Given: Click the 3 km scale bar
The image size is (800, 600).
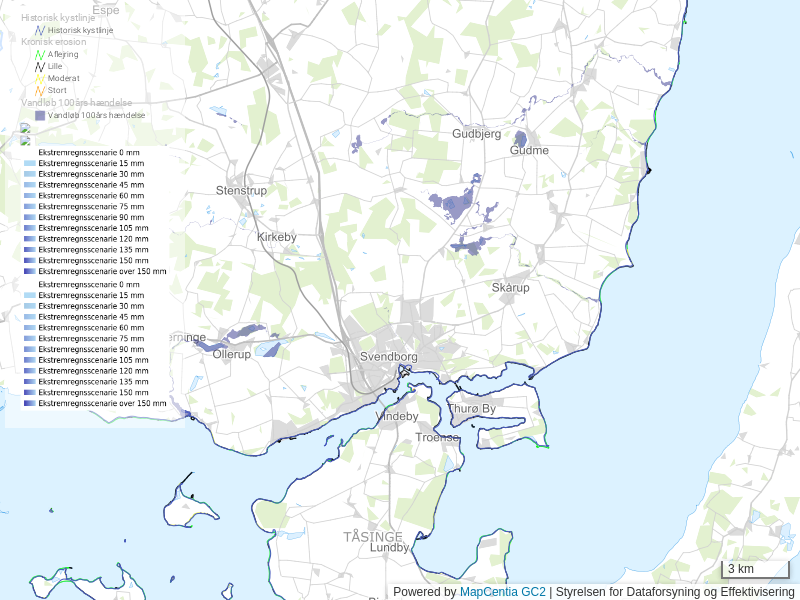Looking at the screenshot, I should (x=755, y=570).
